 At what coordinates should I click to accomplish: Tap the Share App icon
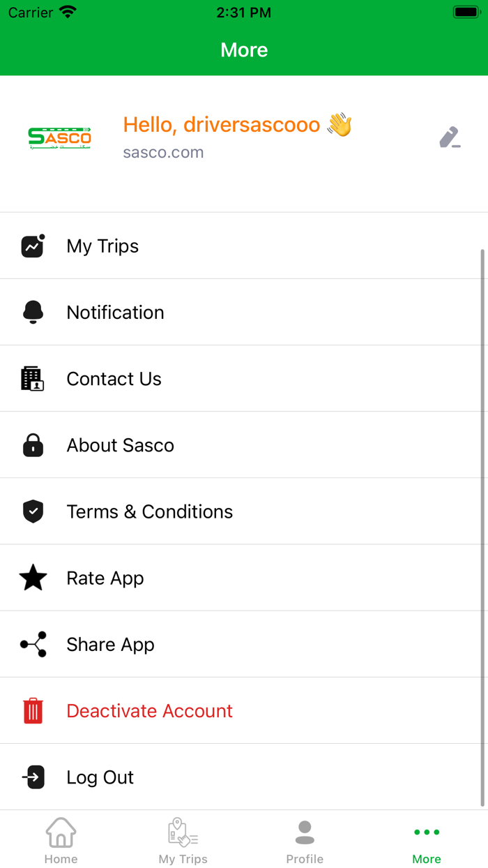tap(33, 644)
